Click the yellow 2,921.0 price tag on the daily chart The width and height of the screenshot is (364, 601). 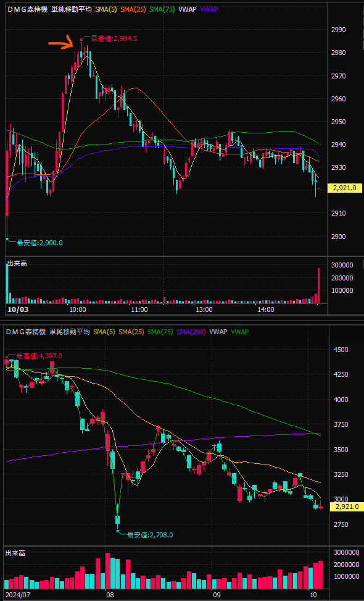coord(347,506)
